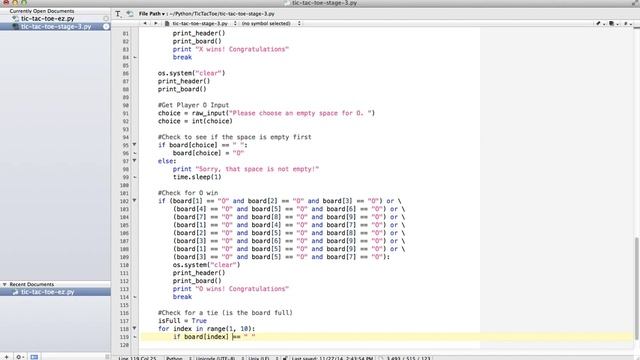
Task: Click the "O wins! Congratulations" string
Action: [x=242, y=289]
